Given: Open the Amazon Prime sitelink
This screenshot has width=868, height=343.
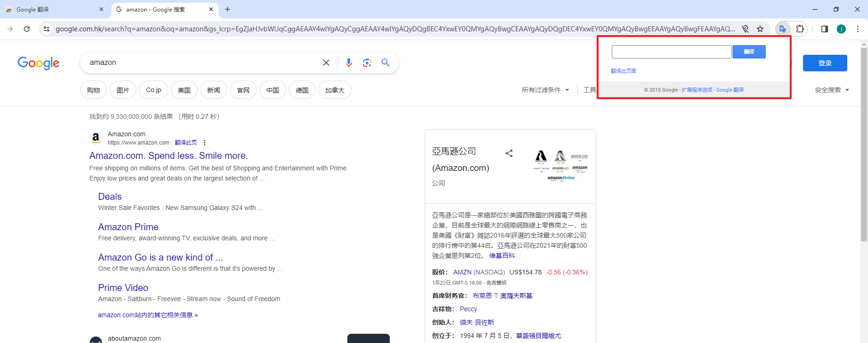Looking at the screenshot, I should pyautogui.click(x=128, y=227).
